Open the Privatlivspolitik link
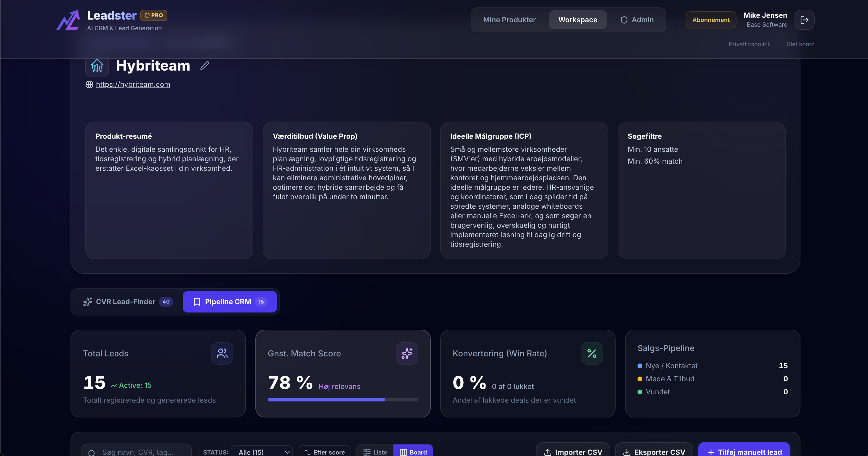This screenshot has width=868, height=456. [x=750, y=44]
